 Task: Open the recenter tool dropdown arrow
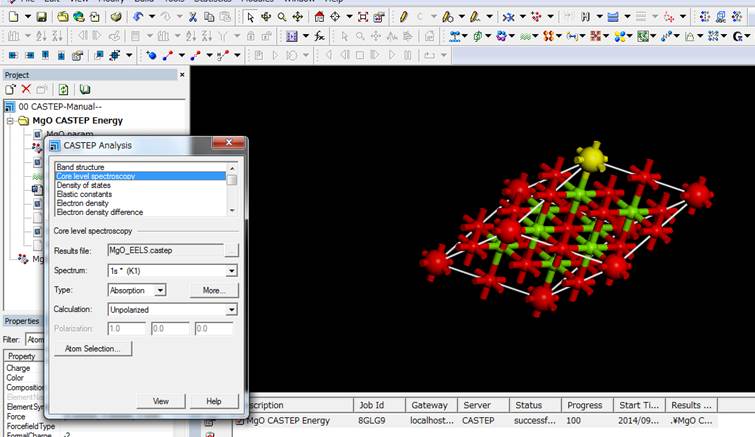[x=349, y=17]
